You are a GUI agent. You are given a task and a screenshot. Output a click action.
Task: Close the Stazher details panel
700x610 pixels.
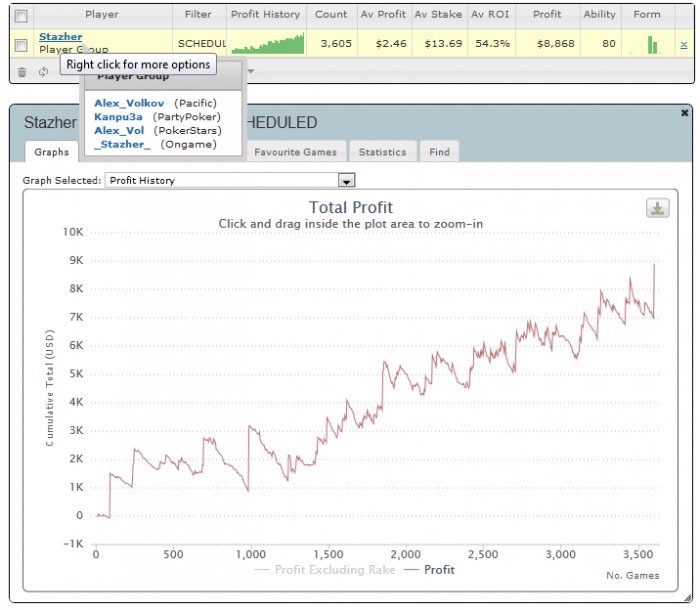(685, 113)
